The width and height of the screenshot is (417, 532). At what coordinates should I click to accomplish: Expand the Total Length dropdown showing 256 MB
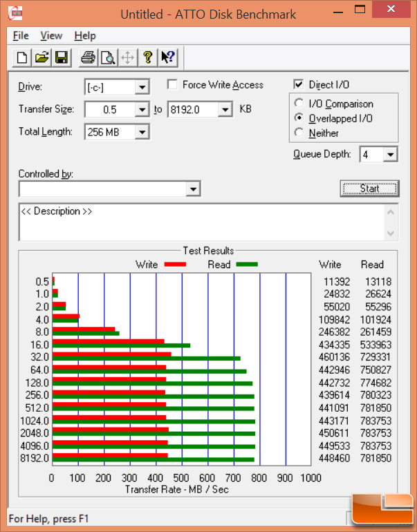(142, 132)
